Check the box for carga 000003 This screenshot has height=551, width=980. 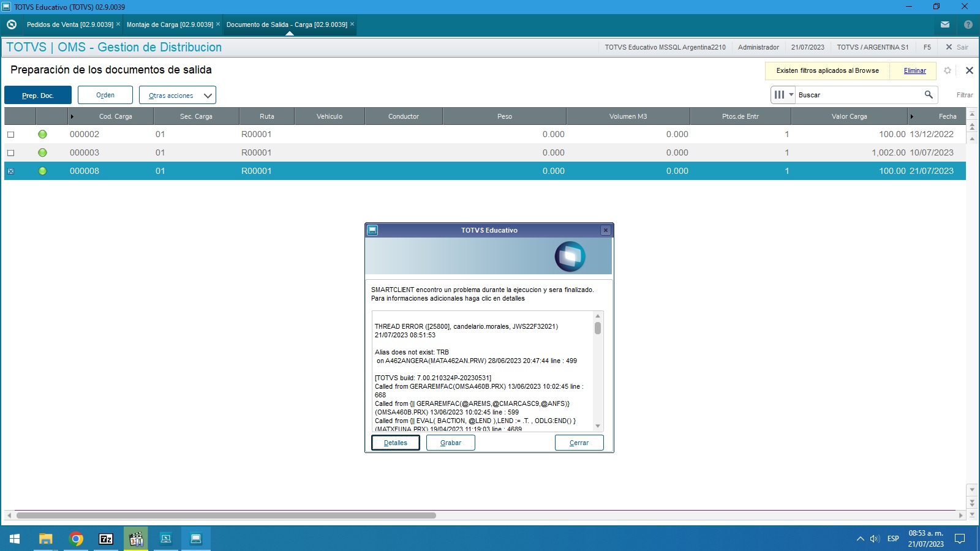(x=10, y=153)
